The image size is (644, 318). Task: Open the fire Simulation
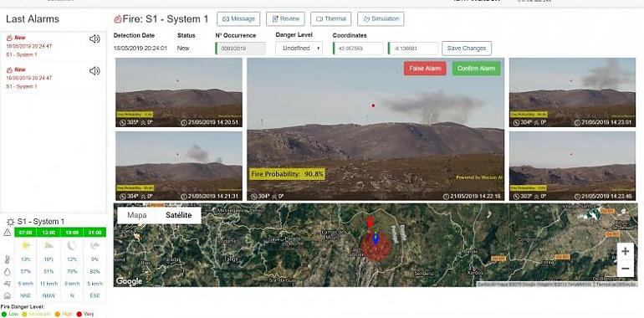pyautogui.click(x=381, y=19)
